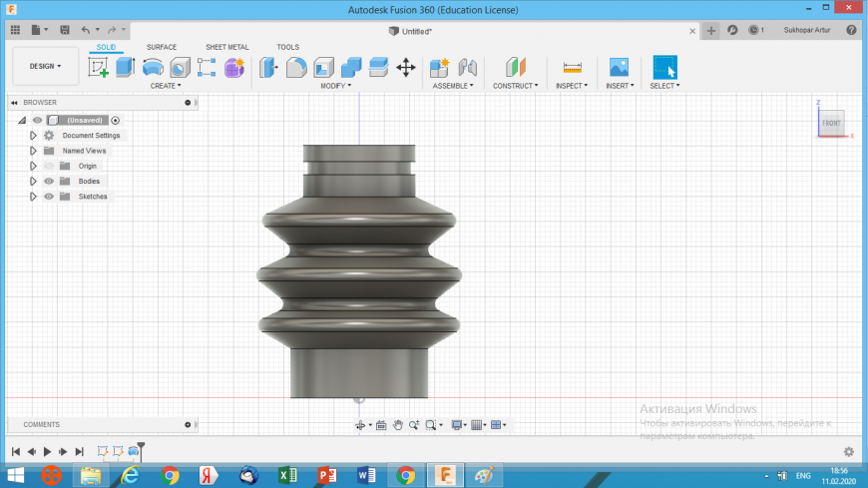This screenshot has height=488, width=868.
Task: Switch to the SOLID tab
Action: pos(107,47)
